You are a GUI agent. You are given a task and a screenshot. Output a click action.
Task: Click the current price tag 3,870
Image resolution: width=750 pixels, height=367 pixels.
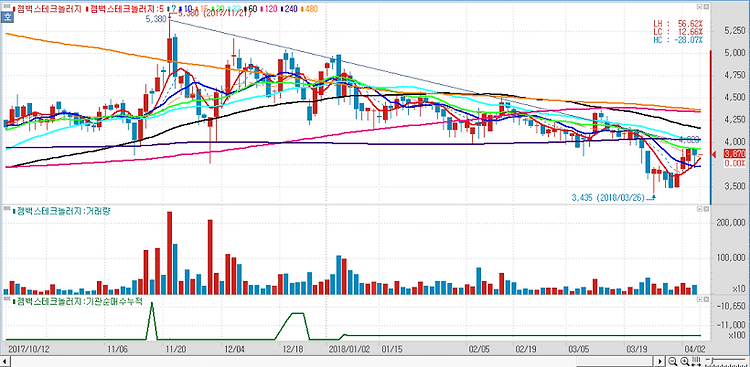734,154
